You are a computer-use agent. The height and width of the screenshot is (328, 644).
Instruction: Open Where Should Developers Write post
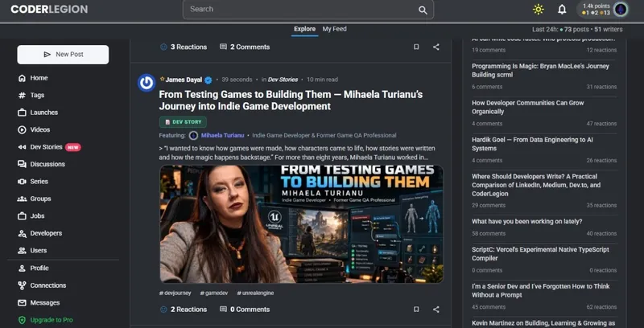pyautogui.click(x=536, y=185)
